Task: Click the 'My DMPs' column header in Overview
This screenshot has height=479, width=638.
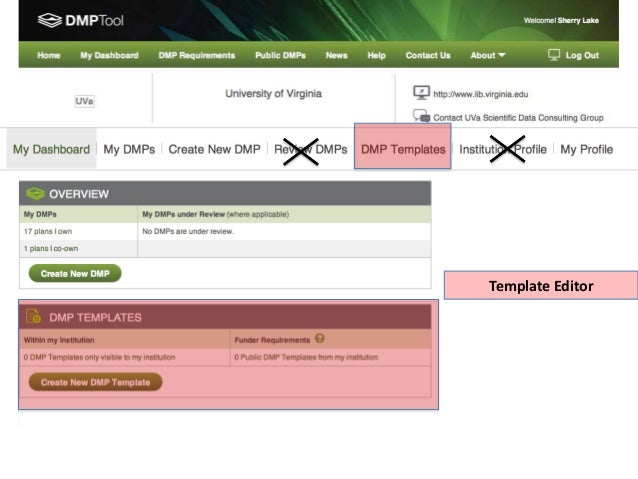Action: click(40, 214)
